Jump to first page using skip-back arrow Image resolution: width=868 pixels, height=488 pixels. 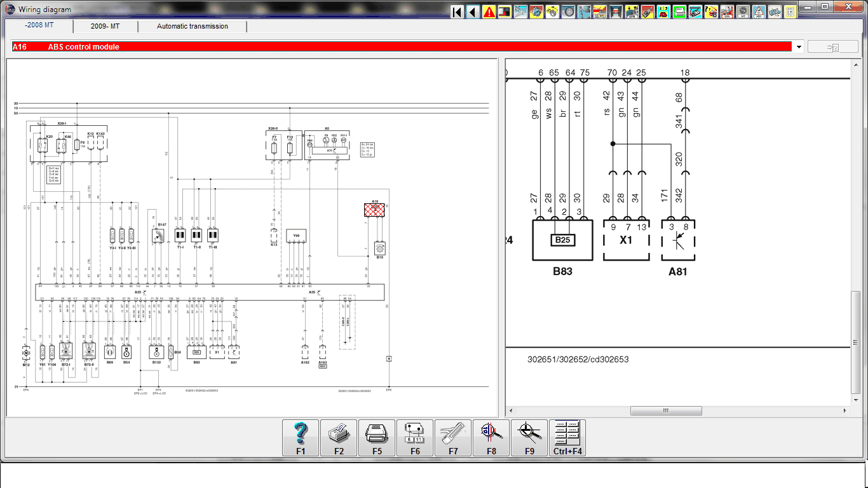pos(458,11)
